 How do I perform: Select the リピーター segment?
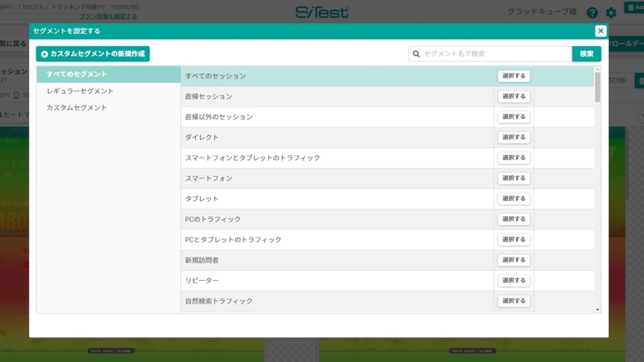[513, 281]
